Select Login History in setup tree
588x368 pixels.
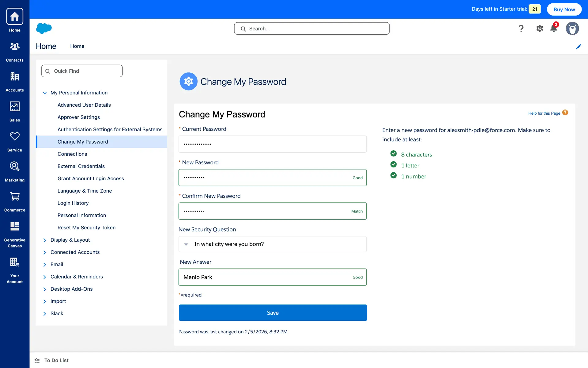(x=73, y=203)
